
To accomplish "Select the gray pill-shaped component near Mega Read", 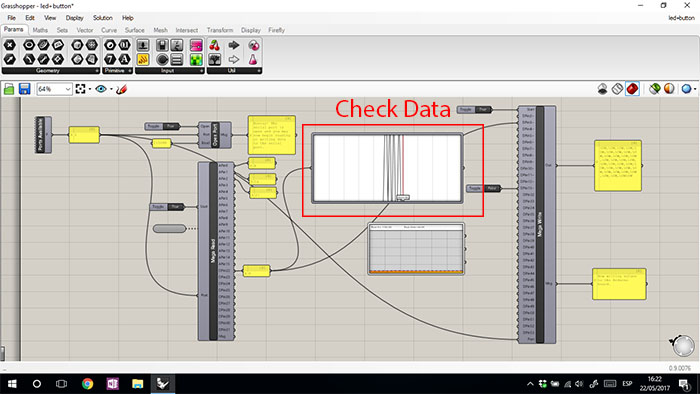I will [x=169, y=228].
